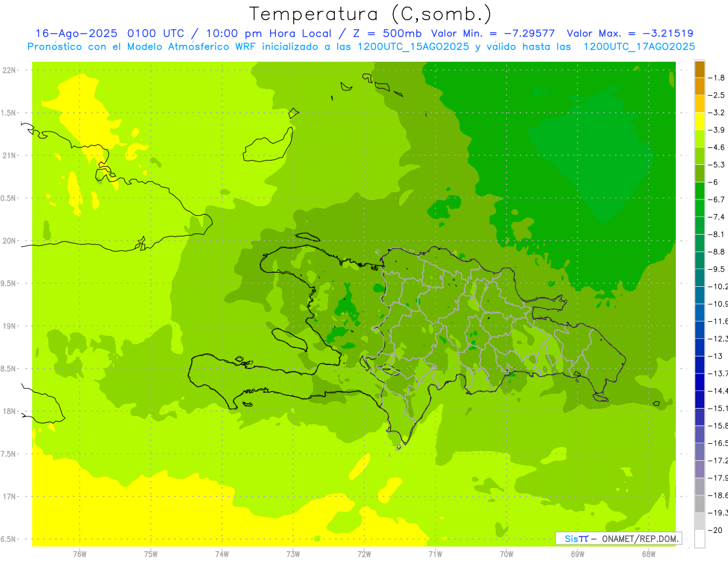Click the "1200UTC_17AGO2025" valid-until time
The width and height of the screenshot is (728, 562).
639,47
